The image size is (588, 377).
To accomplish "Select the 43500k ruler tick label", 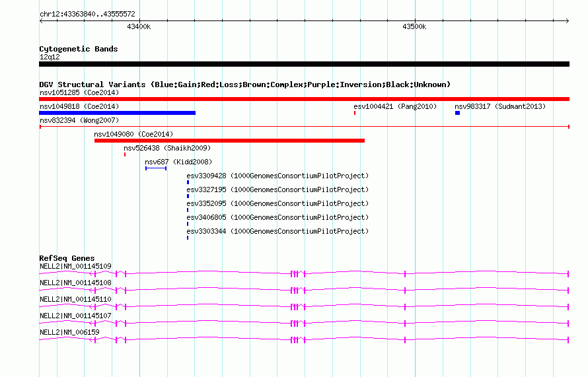I will click(414, 26).
